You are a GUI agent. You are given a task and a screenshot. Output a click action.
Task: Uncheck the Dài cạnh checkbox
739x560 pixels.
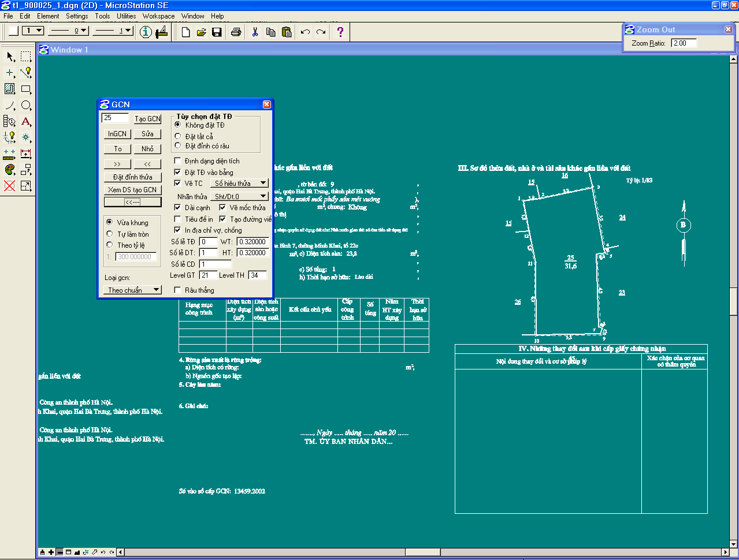click(178, 207)
